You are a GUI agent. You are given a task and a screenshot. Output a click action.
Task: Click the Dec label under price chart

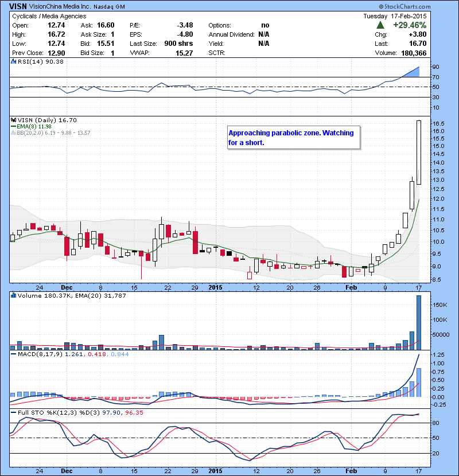(x=67, y=287)
